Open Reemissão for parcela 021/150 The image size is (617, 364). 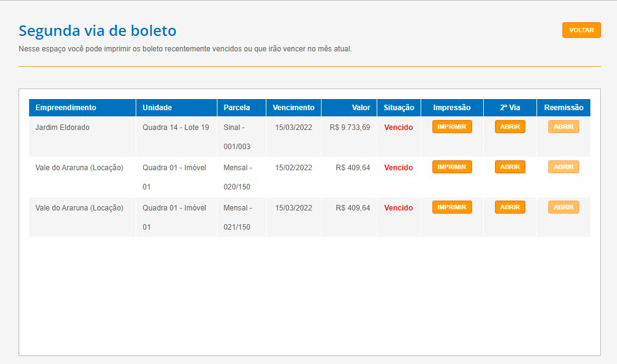tap(562, 207)
